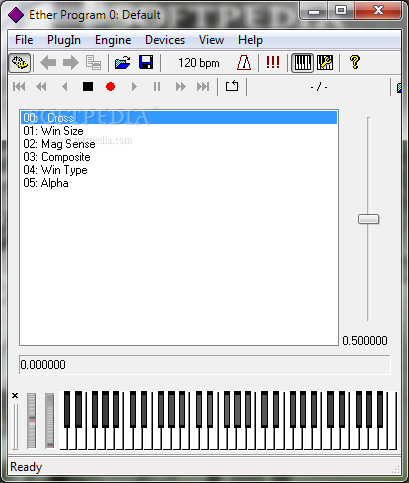Click the red panic exclamation icon
This screenshot has height=483, width=409.
pyautogui.click(x=273, y=62)
